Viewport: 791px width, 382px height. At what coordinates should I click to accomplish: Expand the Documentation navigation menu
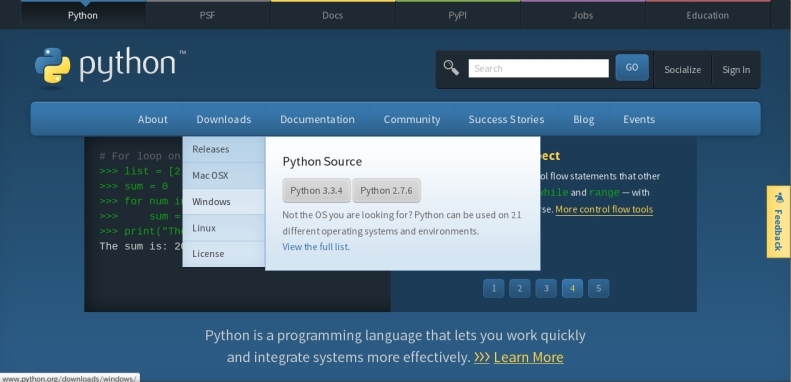pos(317,120)
